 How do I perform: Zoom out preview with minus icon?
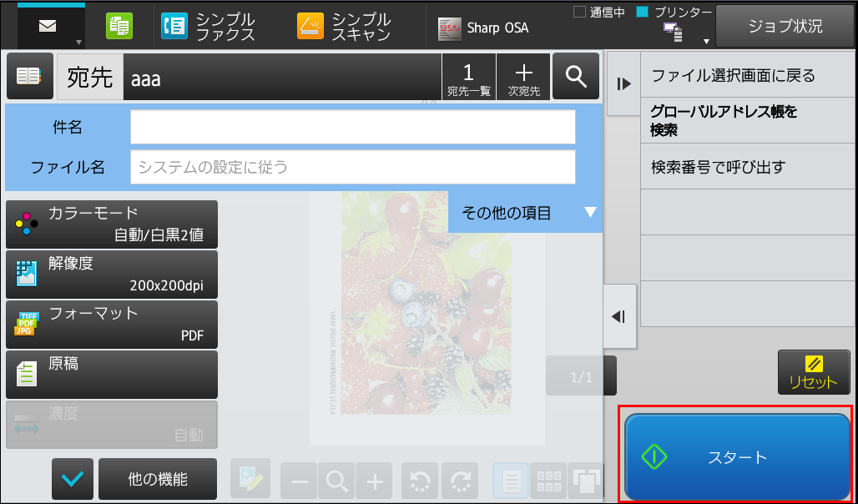(x=300, y=481)
